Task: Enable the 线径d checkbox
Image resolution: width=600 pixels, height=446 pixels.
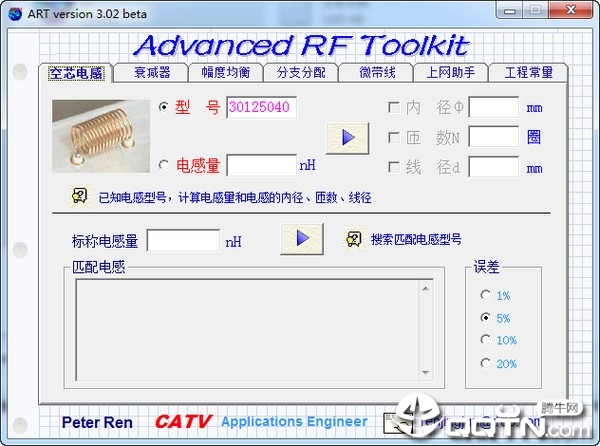Action: point(394,167)
